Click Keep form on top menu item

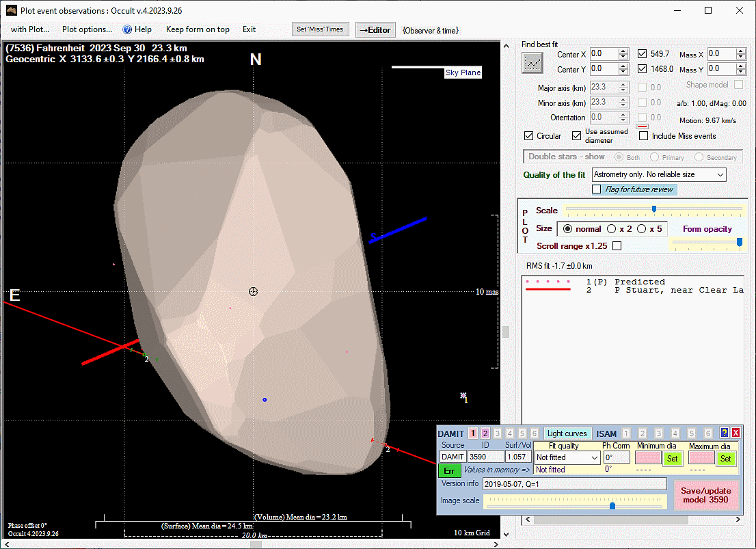(198, 29)
